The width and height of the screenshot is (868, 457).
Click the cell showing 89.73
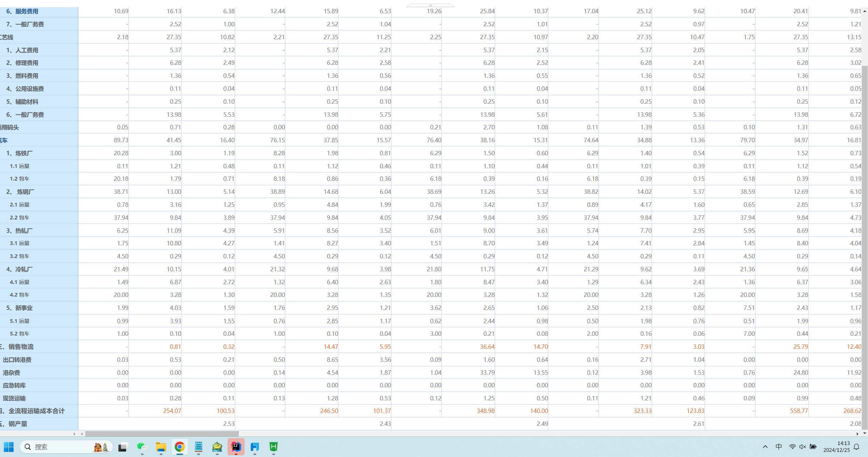103,140
